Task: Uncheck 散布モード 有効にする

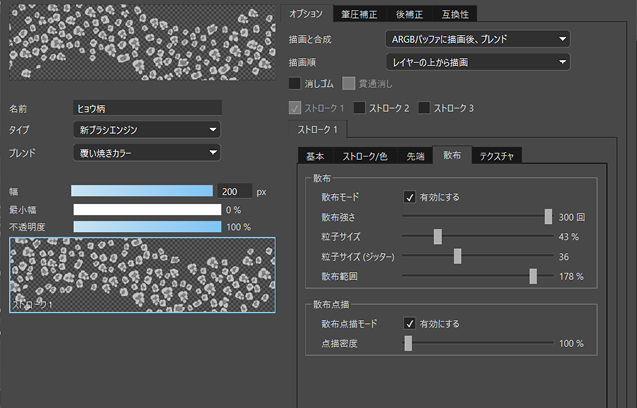Action: 409,197
